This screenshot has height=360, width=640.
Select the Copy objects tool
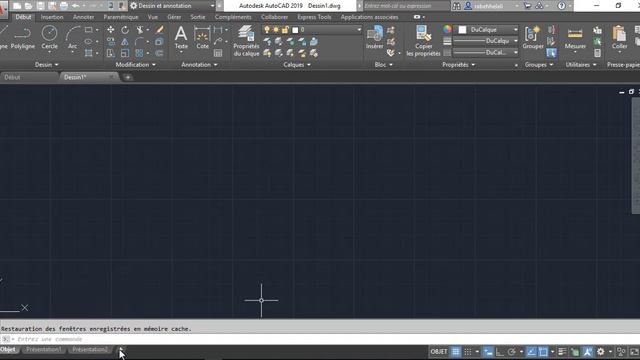(x=111, y=42)
